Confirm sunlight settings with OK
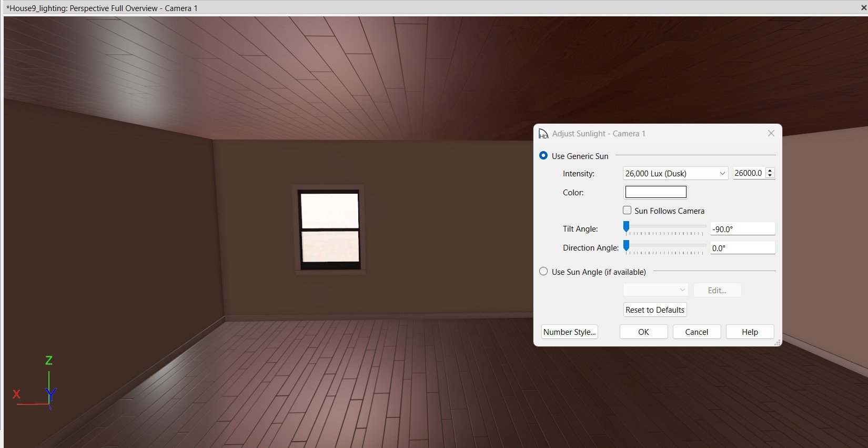The width and height of the screenshot is (868, 448). (x=643, y=332)
